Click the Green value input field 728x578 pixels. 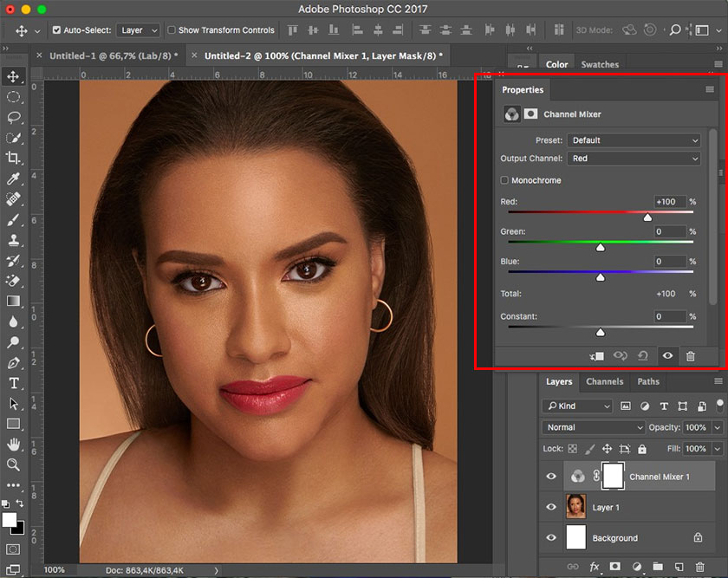coord(670,231)
